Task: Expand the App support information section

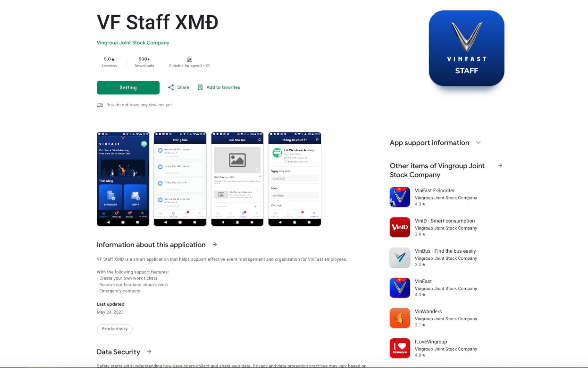Action: [479, 142]
